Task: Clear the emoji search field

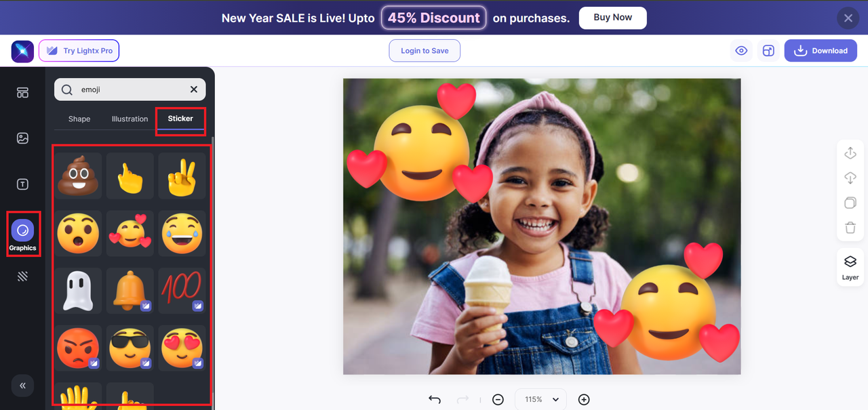Action: [194, 89]
